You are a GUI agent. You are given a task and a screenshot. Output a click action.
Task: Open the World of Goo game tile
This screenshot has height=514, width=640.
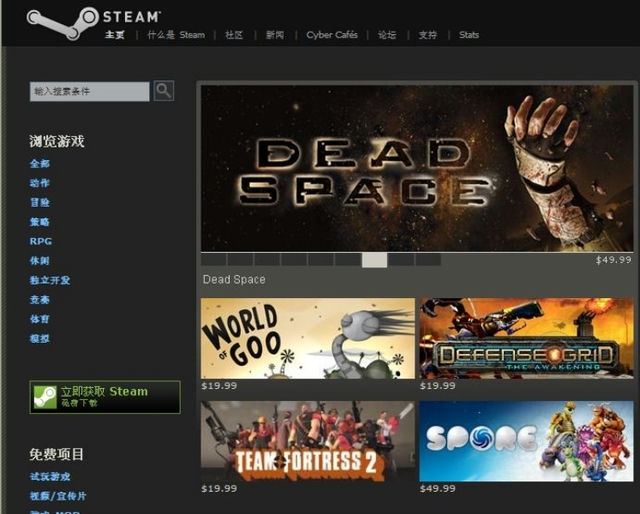[307, 337]
